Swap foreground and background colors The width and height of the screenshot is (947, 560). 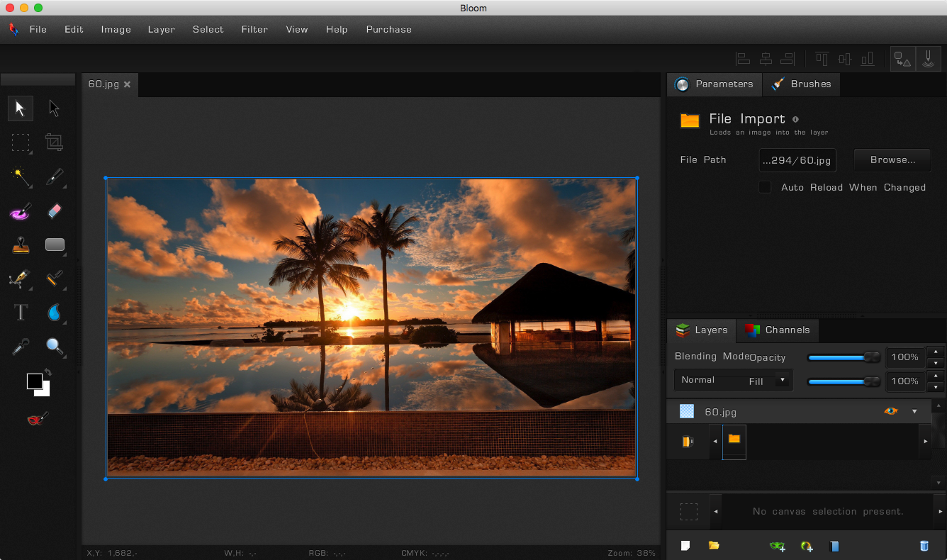coord(47,372)
